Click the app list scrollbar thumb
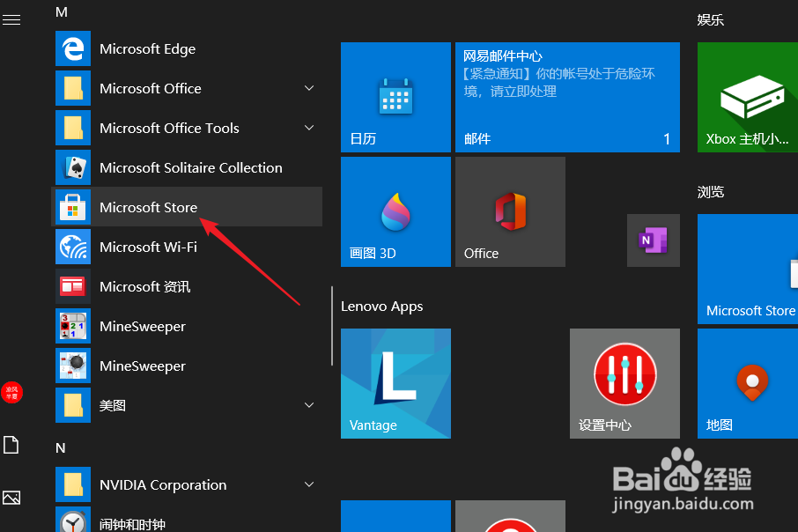The image size is (798, 532). click(332, 326)
